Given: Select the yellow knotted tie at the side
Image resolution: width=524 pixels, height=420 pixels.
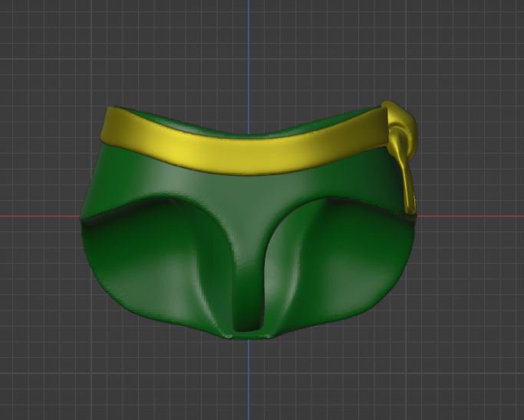Looking at the screenshot, I should coord(403,157).
